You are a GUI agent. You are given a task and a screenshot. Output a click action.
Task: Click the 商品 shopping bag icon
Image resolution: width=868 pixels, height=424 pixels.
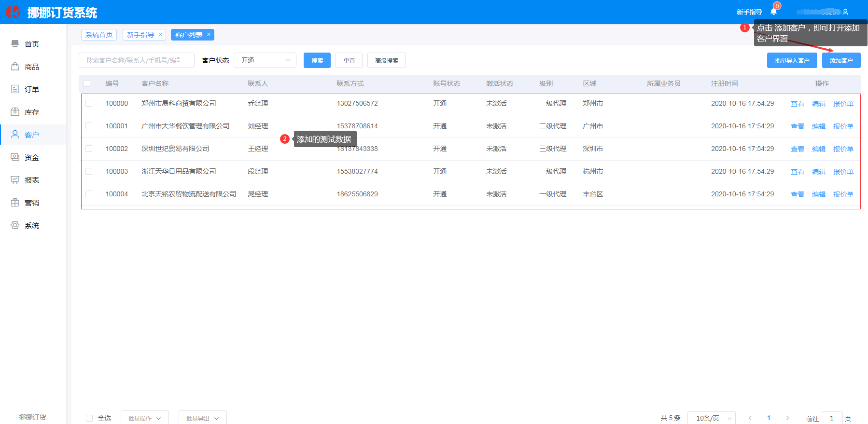(15, 67)
